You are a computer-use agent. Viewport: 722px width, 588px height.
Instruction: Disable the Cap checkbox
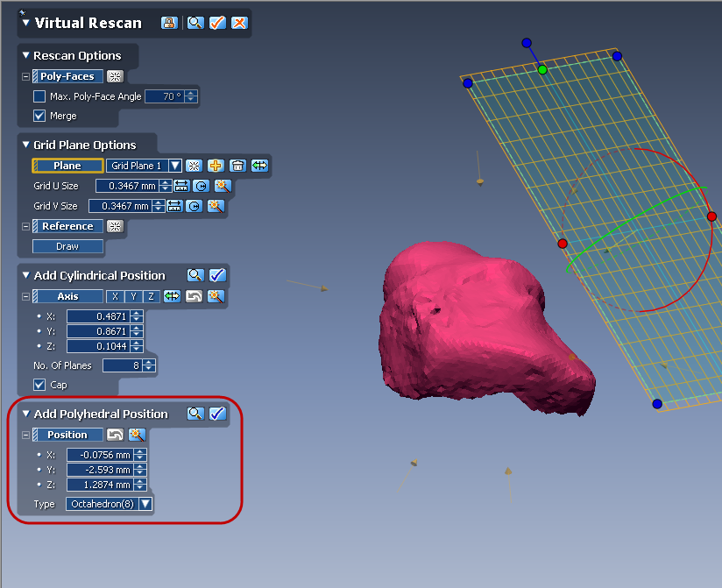click(x=39, y=385)
